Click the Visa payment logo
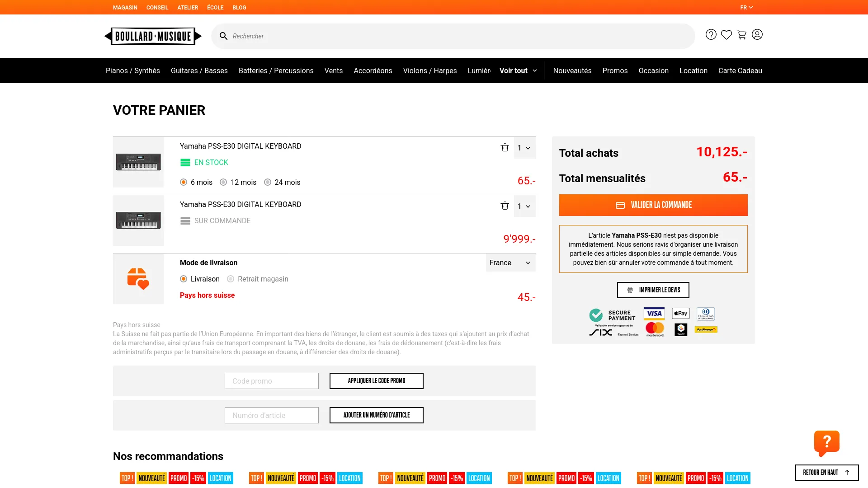The height and width of the screenshot is (488, 868). [654, 314]
